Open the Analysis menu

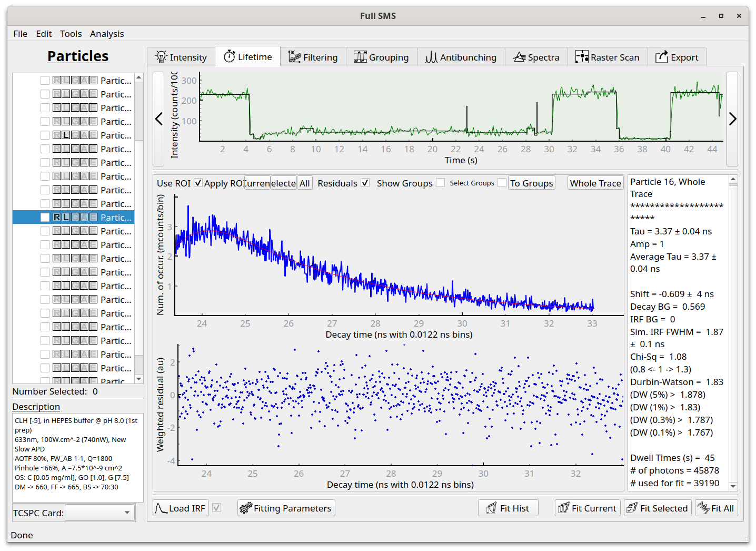tap(107, 34)
